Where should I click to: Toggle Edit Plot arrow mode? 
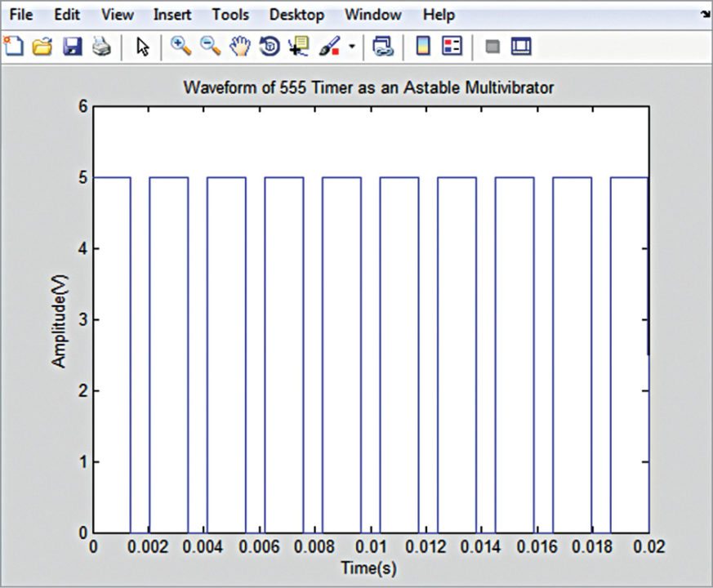tap(141, 47)
